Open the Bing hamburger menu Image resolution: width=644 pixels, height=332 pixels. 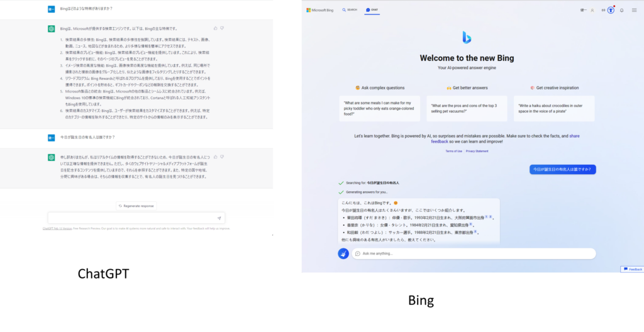(x=634, y=10)
